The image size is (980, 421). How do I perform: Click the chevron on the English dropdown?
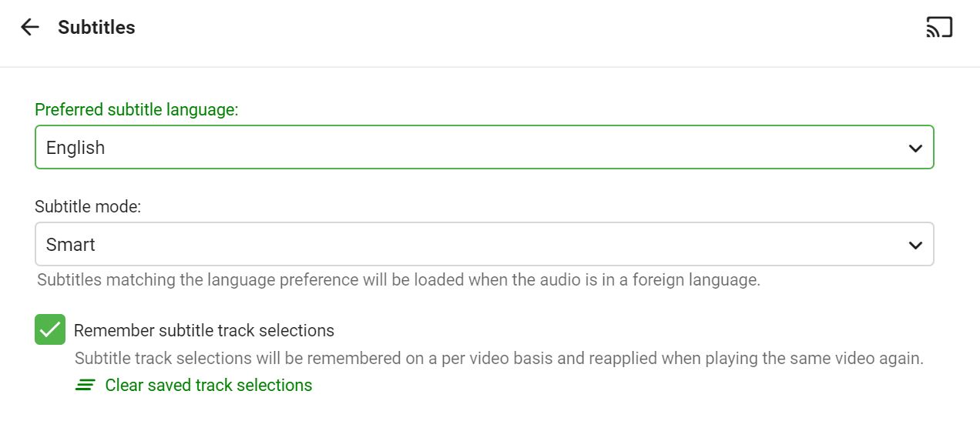[915, 148]
